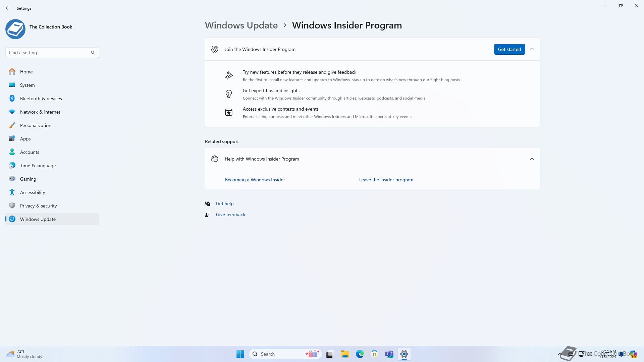Close the Settings window
Viewport: 644px width, 362px height.
(636, 5)
